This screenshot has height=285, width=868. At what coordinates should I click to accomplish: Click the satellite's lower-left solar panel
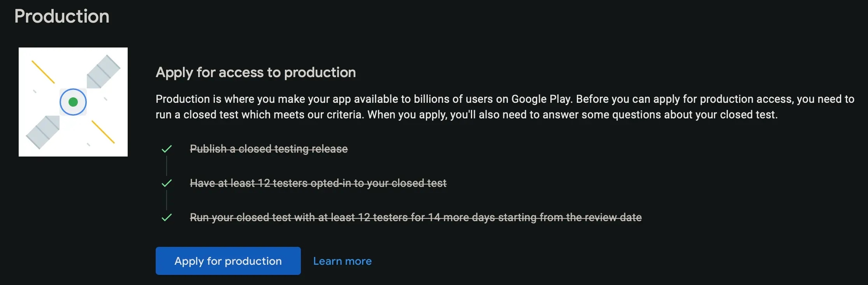tap(43, 132)
